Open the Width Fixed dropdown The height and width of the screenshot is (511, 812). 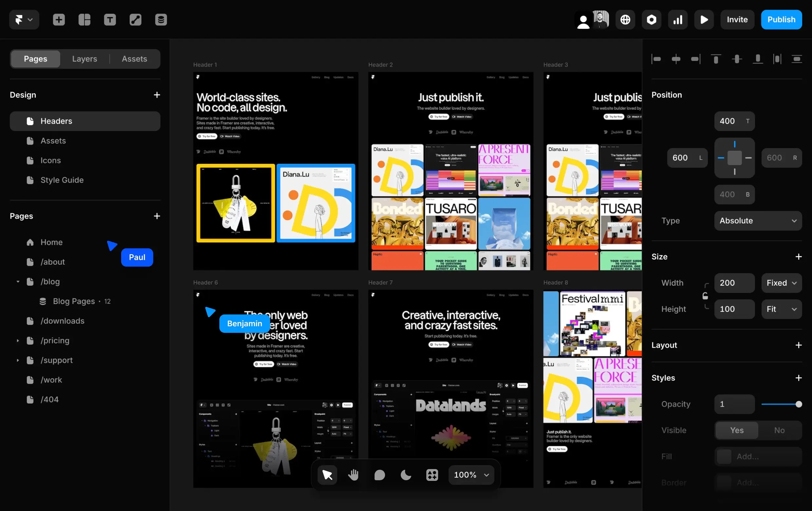click(781, 283)
